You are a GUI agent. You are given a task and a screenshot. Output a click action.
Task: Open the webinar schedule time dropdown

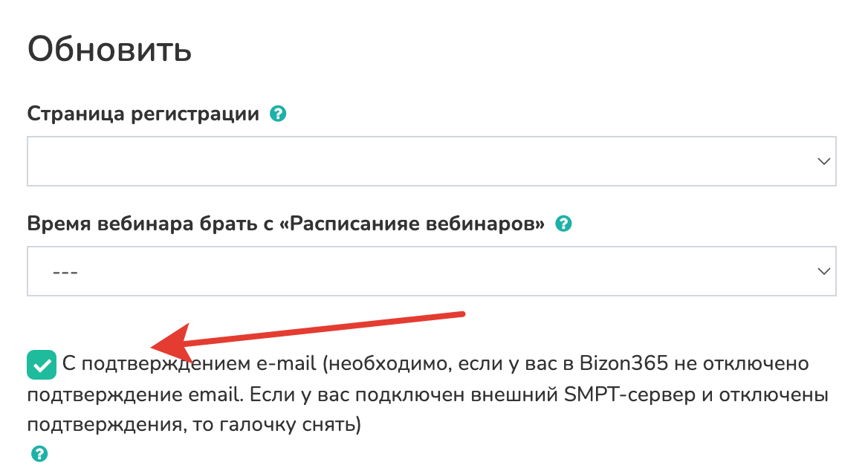coord(431,271)
